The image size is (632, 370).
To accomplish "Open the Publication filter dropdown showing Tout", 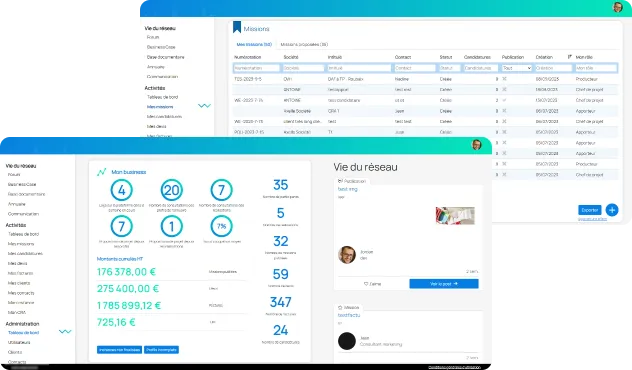I will (x=517, y=68).
